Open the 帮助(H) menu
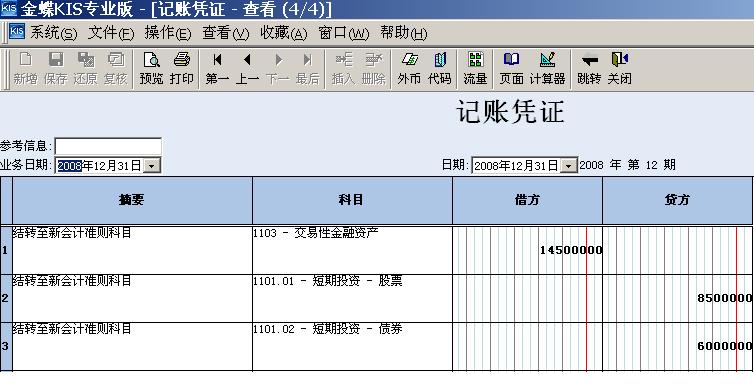 coord(403,33)
